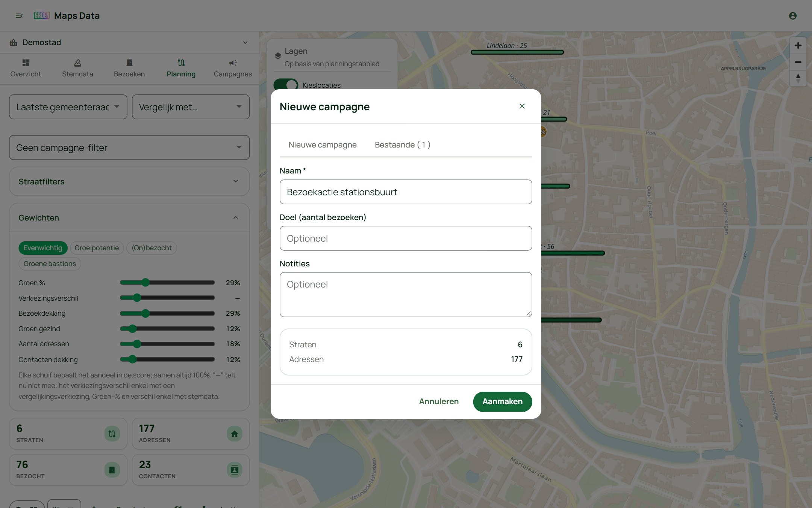Reset the map compass bearing
This screenshot has height=508, width=812.
(x=798, y=78)
